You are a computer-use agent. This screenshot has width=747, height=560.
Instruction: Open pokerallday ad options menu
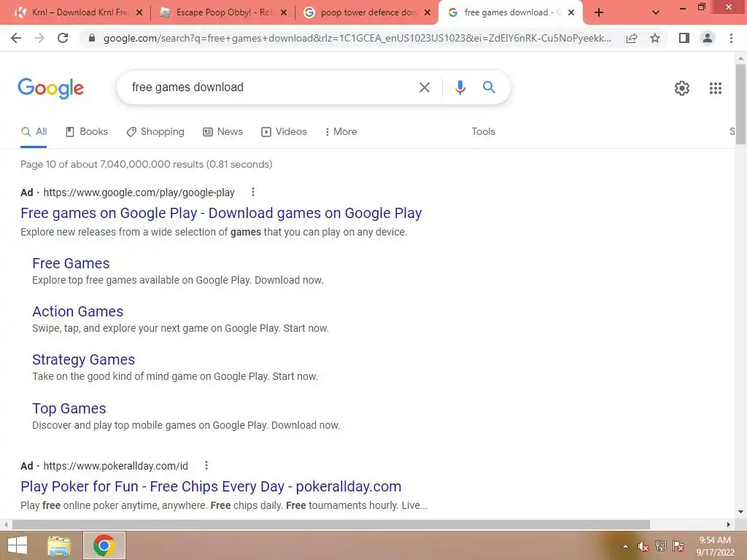click(206, 465)
